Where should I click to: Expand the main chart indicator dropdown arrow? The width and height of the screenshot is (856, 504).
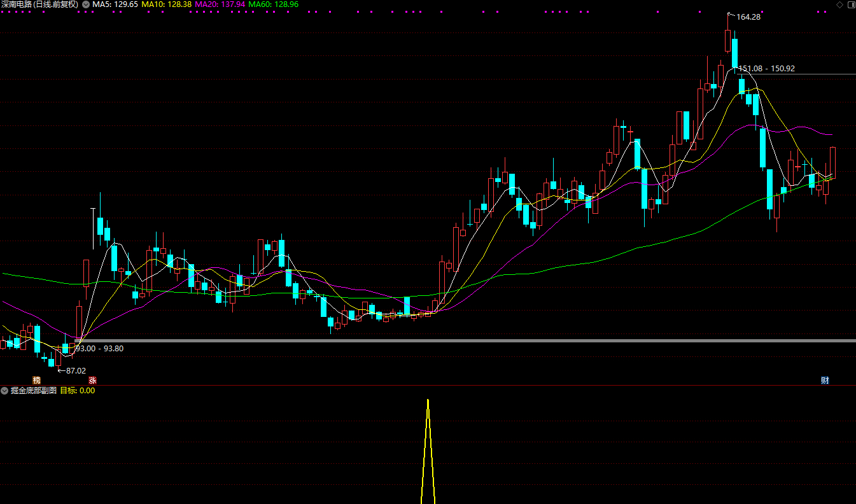click(x=86, y=4)
